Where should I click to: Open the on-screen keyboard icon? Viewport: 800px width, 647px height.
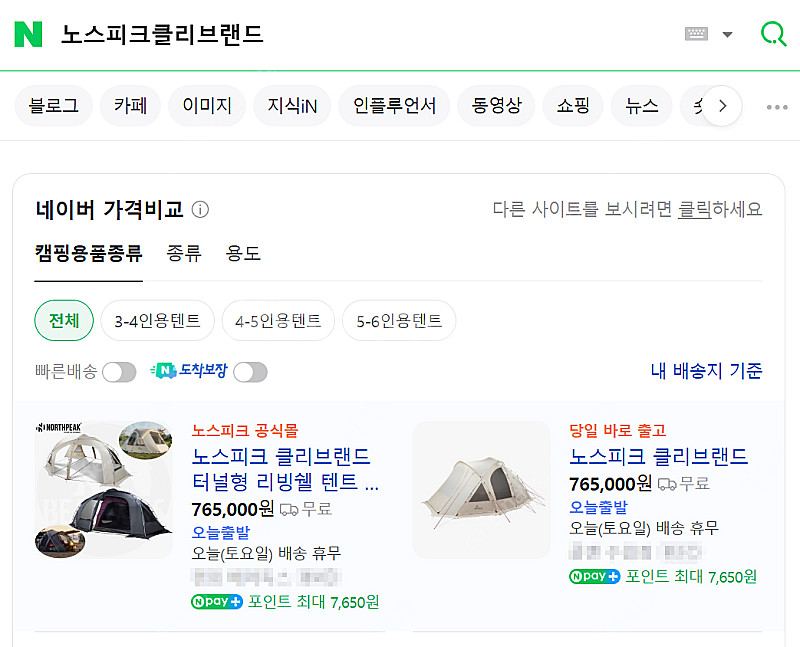coord(699,33)
